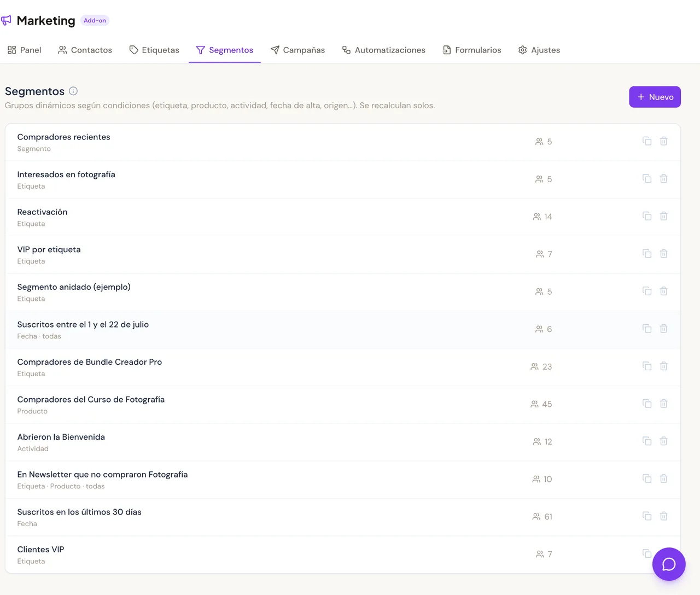This screenshot has width=700, height=595.
Task: Duplicate the Reactivación segment
Action: (x=647, y=216)
